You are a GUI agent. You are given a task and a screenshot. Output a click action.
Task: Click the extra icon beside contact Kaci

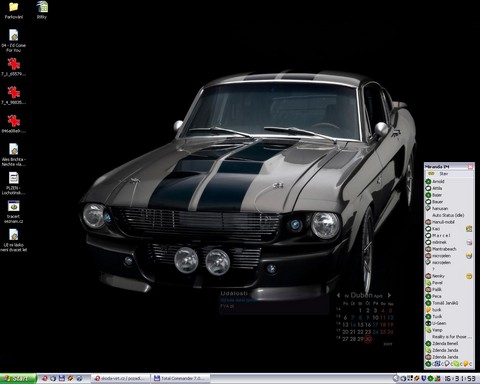coord(469,229)
